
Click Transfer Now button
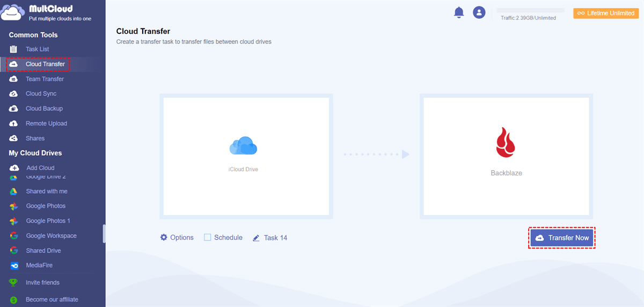(x=562, y=238)
